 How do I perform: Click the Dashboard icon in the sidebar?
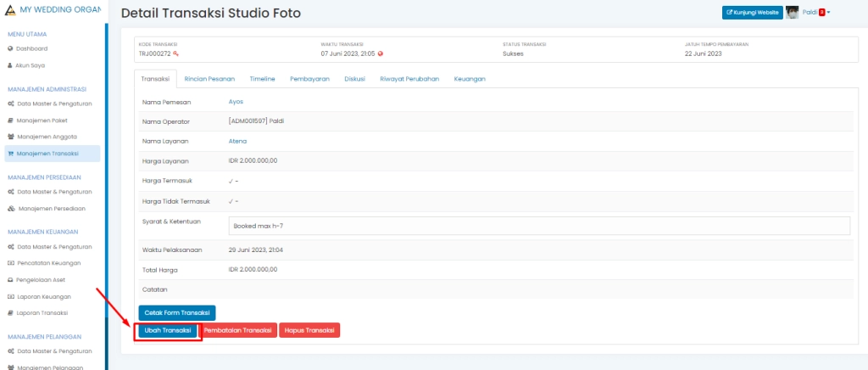10,48
